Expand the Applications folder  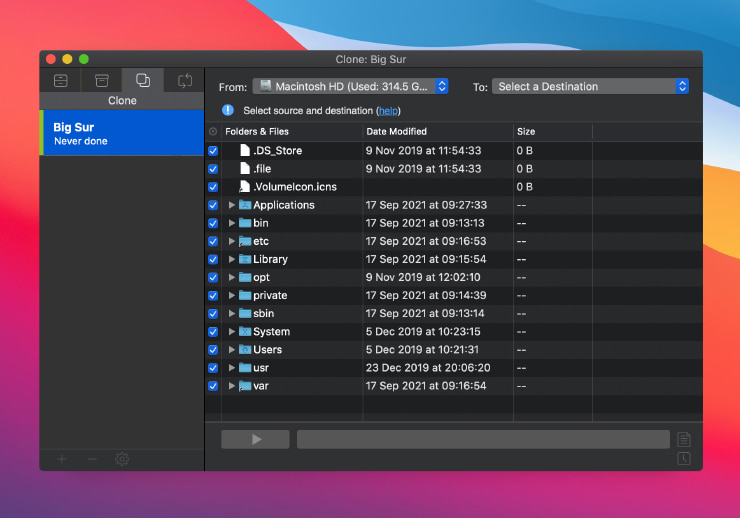point(232,205)
